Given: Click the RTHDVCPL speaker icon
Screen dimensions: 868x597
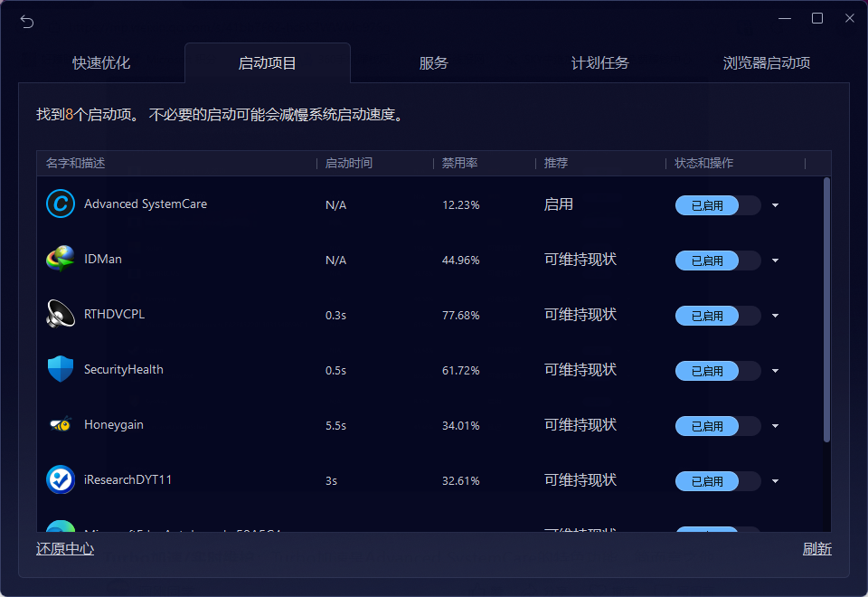Looking at the screenshot, I should tap(61, 314).
